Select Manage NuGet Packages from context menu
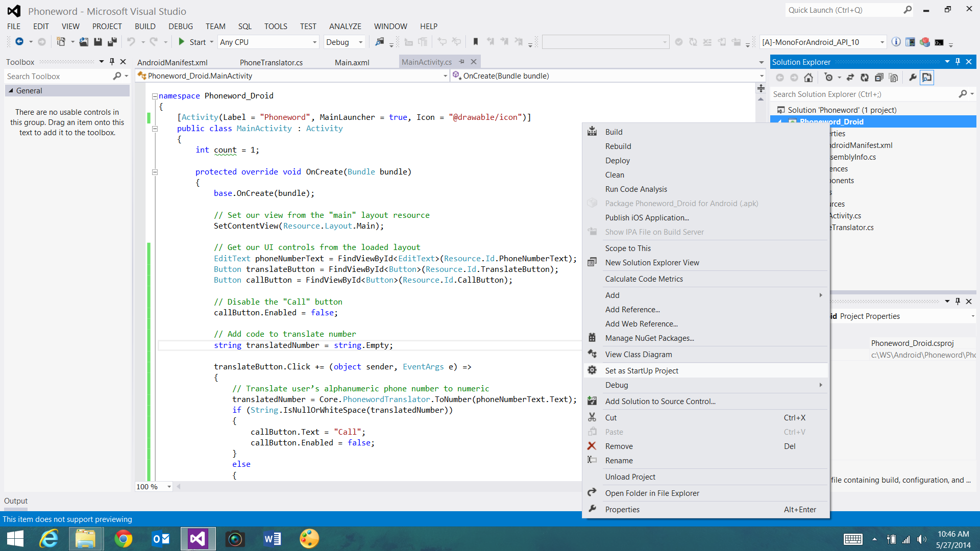 click(649, 338)
